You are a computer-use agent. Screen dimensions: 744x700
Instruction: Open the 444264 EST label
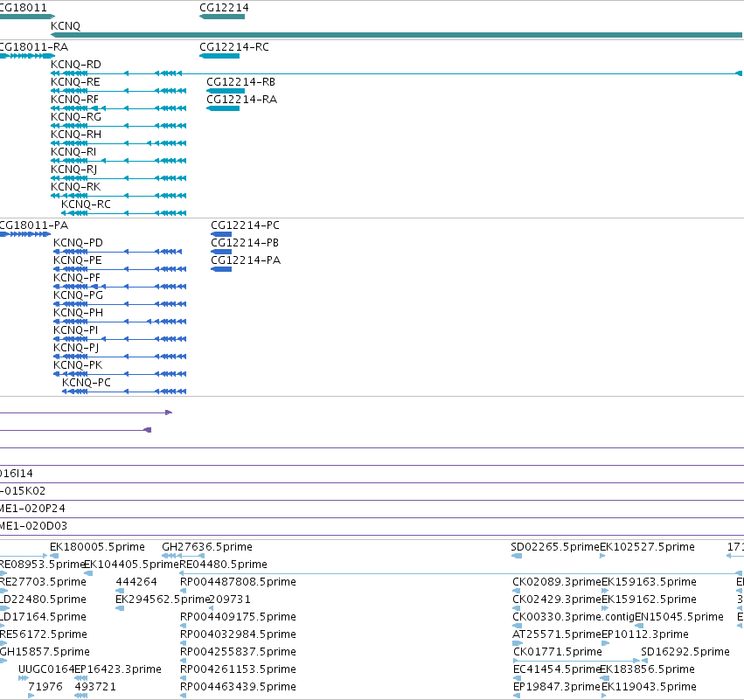point(136,582)
